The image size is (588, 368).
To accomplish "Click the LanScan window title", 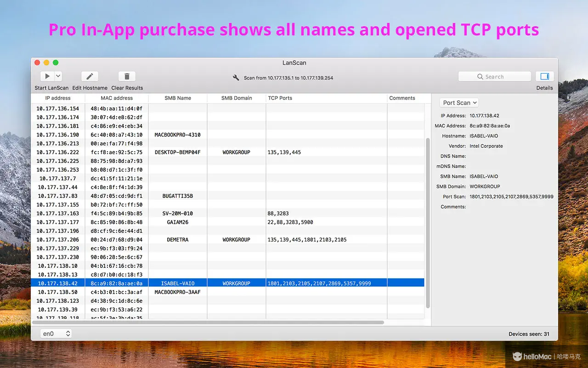I will [x=294, y=63].
